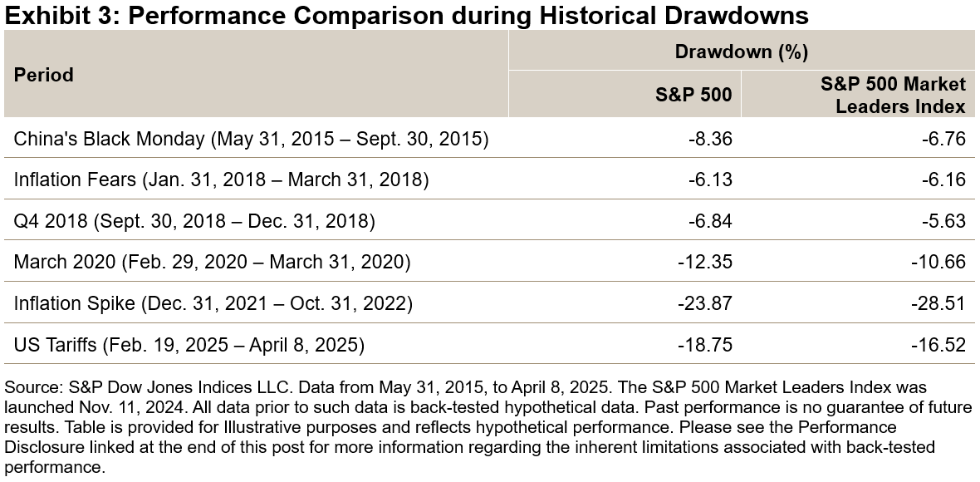Select the Q4 2018 row label
Viewport: 980px width, 482px height.
coord(194,221)
